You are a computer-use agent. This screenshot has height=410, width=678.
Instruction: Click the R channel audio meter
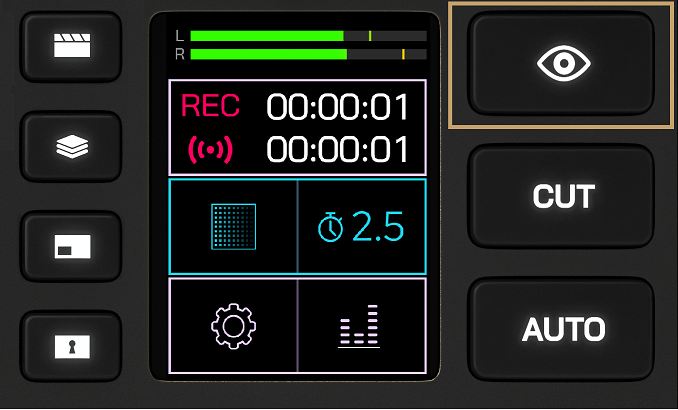pyautogui.click(x=308, y=54)
